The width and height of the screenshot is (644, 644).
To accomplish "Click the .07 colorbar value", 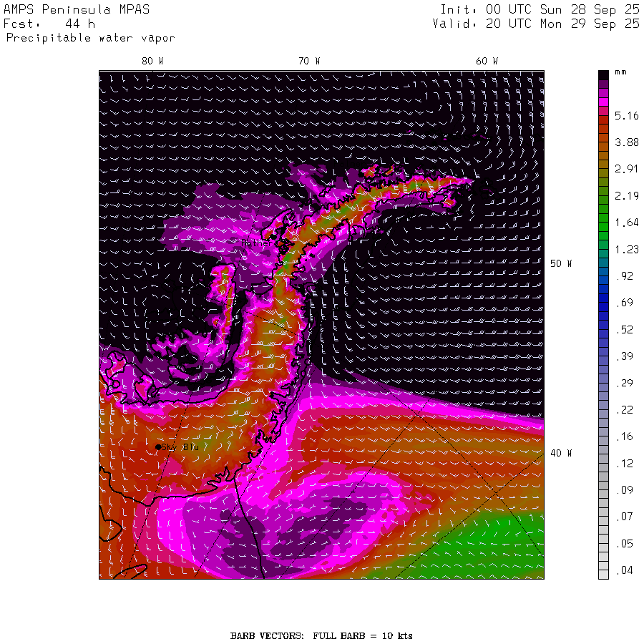I will [625, 516].
